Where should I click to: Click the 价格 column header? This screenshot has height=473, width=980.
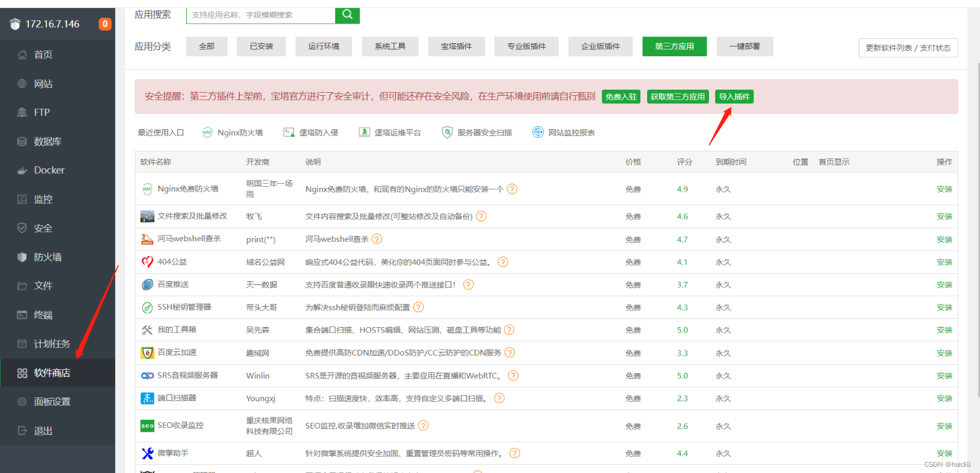[633, 162]
